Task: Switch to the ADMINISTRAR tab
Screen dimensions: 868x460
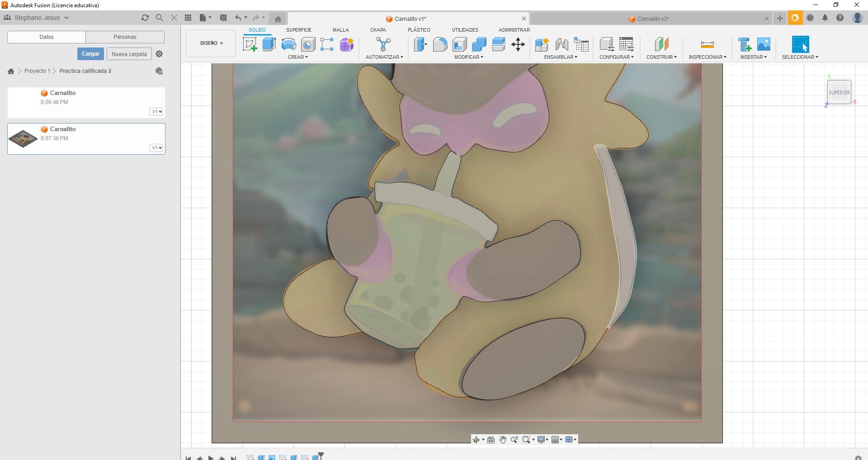Action: click(514, 30)
